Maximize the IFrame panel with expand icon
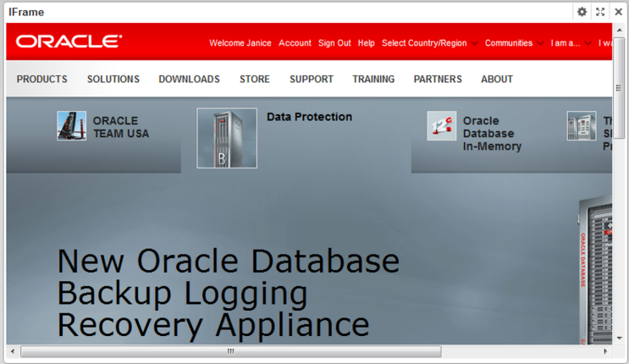The width and height of the screenshot is (629, 364). pyautogui.click(x=600, y=12)
